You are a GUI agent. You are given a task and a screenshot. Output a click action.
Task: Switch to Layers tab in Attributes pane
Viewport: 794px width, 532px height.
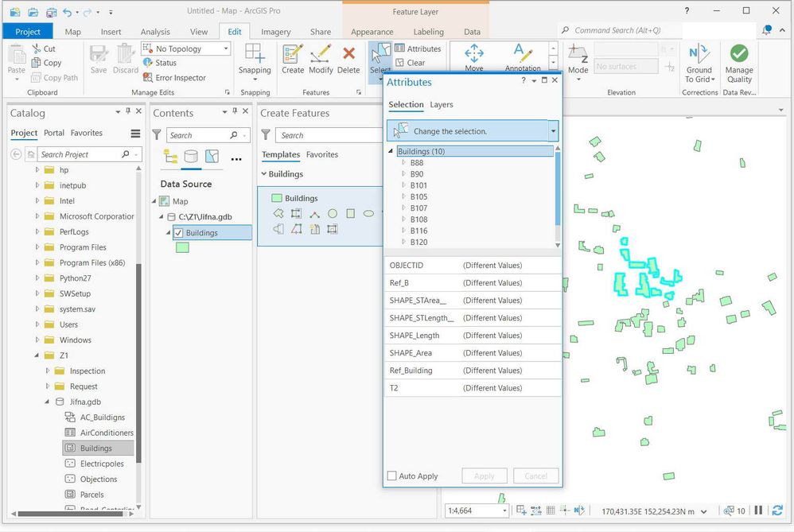point(441,104)
